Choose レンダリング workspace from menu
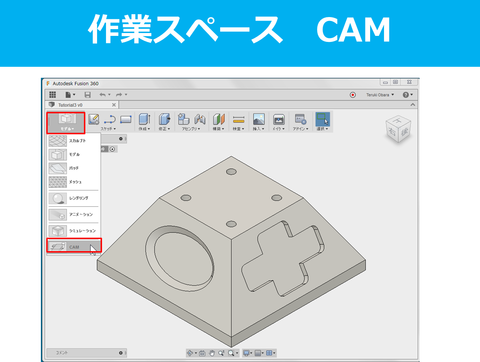Screen dimensions: 480x362 [x=74, y=198]
